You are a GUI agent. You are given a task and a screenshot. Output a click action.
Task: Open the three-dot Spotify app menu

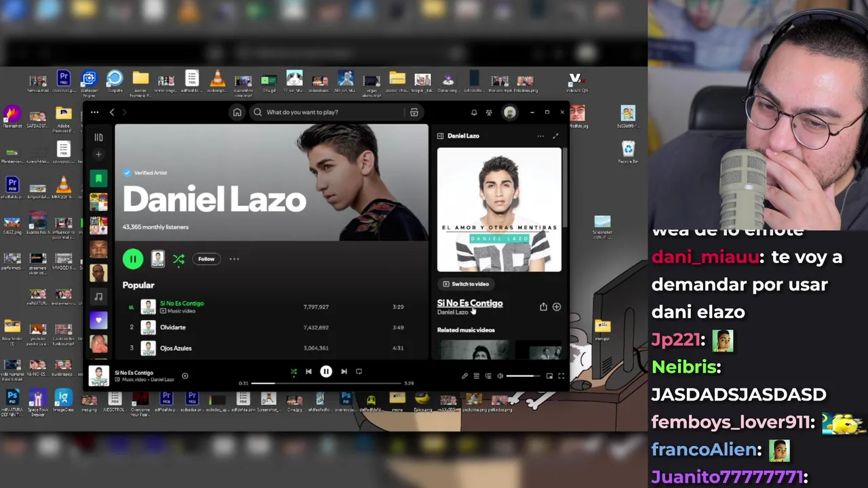[94, 113]
